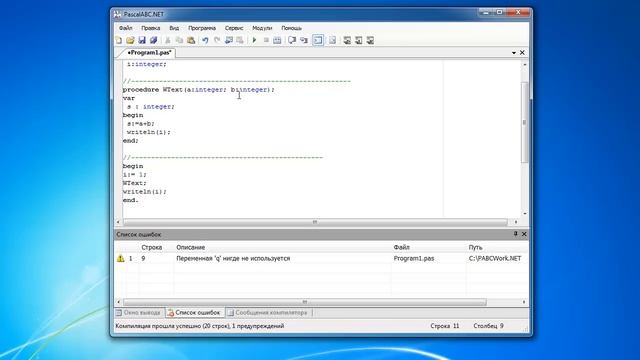Sort error list by Строка column
The width and height of the screenshot is (640, 360).
tap(152, 247)
